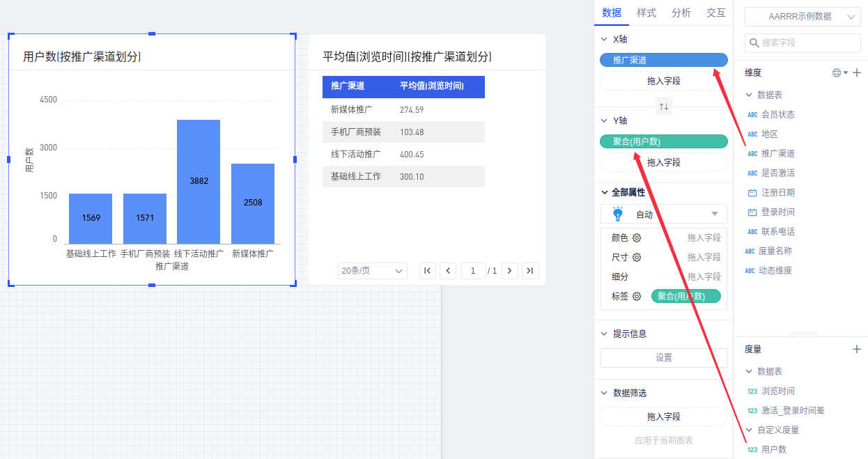Click the add dimension plus icon

tap(857, 72)
